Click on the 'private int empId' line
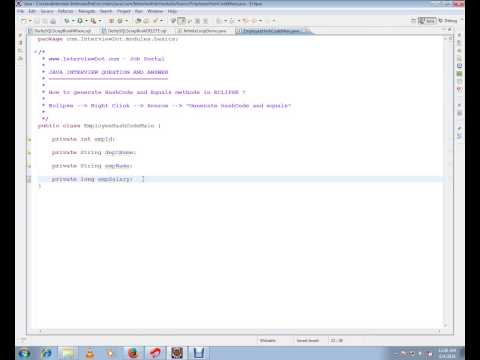This screenshot has width=480, height=360. [83, 139]
